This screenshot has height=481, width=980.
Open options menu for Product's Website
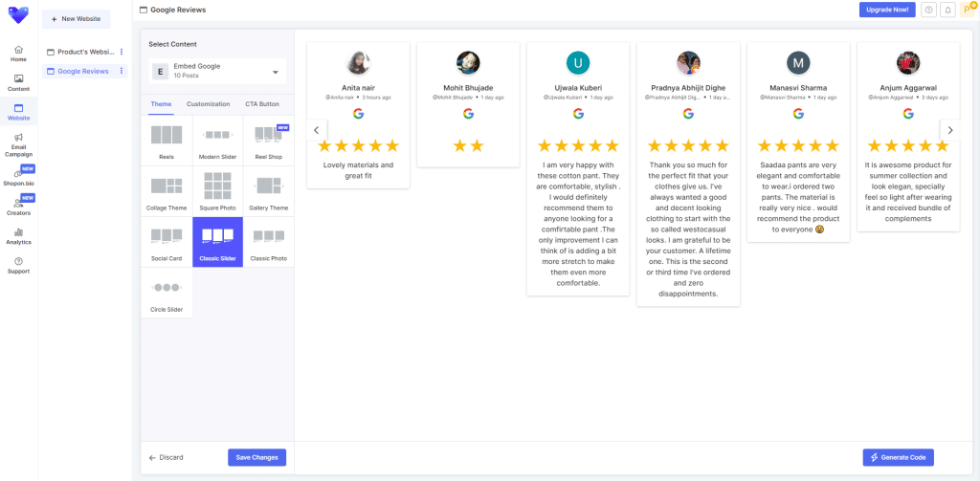(122, 52)
